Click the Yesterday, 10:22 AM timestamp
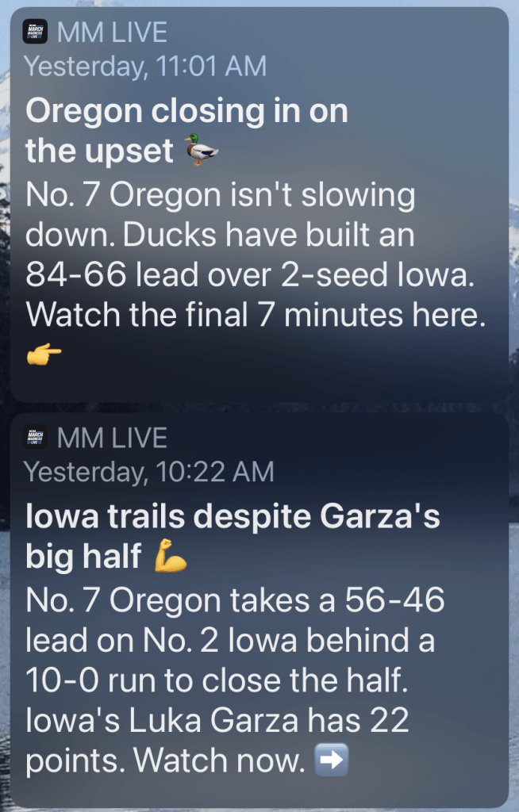 [x=149, y=472]
